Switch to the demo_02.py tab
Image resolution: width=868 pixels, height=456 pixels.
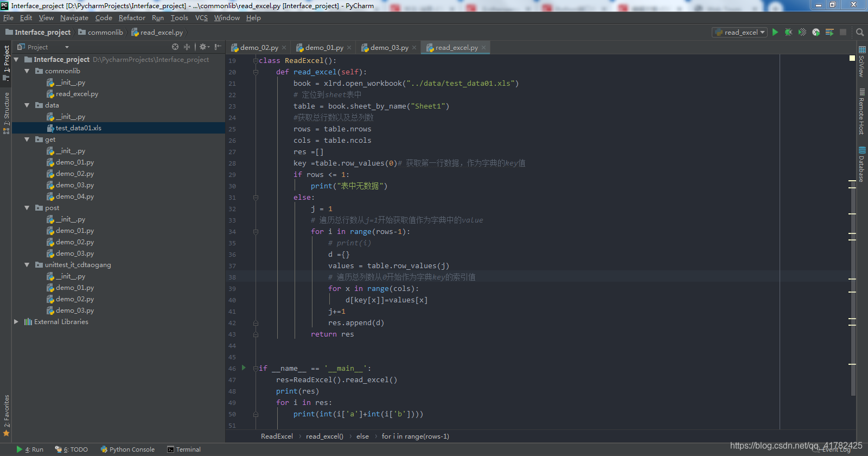[259, 48]
